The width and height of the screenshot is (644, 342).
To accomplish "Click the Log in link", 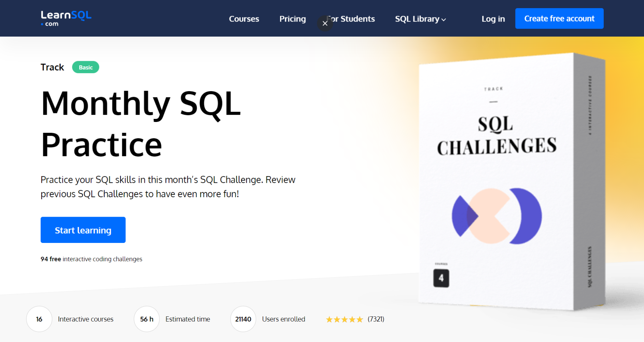I will pyautogui.click(x=493, y=19).
